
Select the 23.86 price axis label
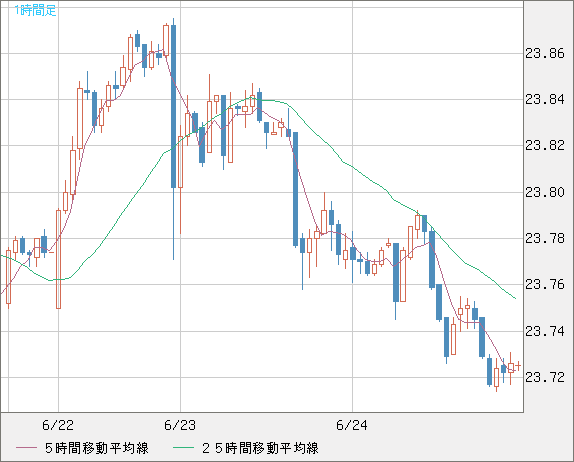point(545,54)
